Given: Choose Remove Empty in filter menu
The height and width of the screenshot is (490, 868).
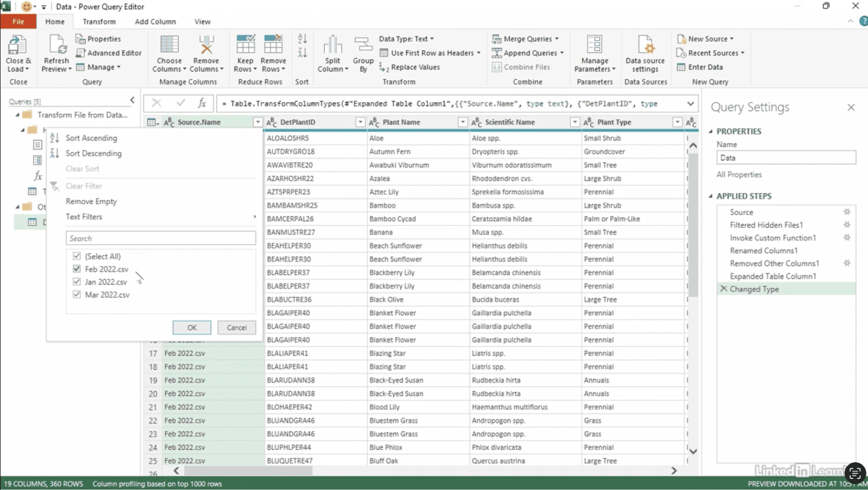Looking at the screenshot, I should 91,201.
